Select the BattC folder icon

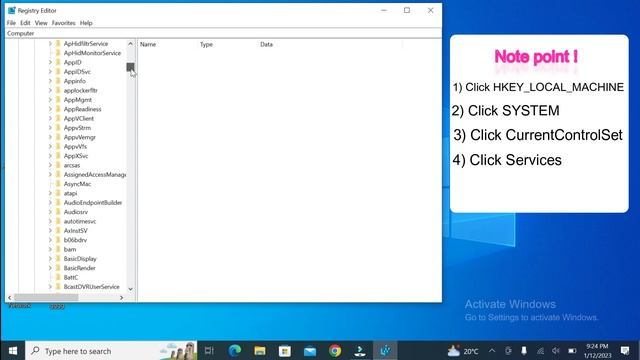58,277
